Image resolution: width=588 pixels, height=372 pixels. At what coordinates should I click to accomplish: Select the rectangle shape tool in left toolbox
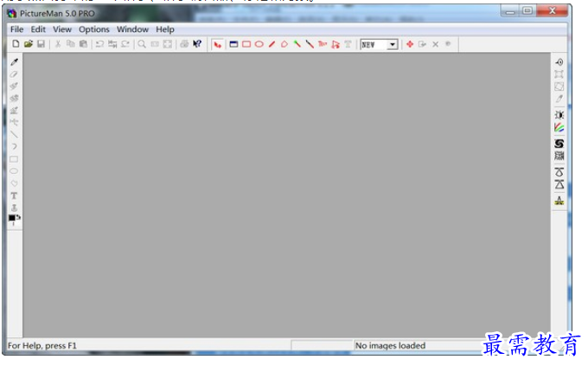14,159
